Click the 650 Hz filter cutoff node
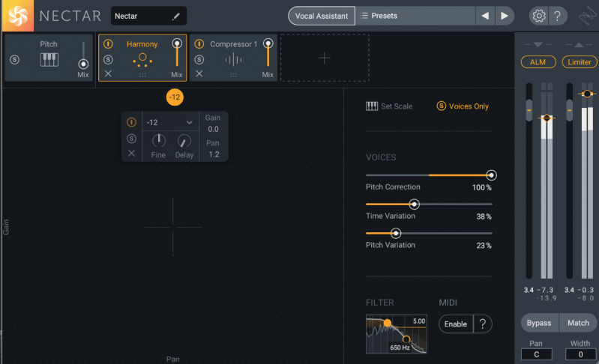Screen dimensions: 599x364 406,339
